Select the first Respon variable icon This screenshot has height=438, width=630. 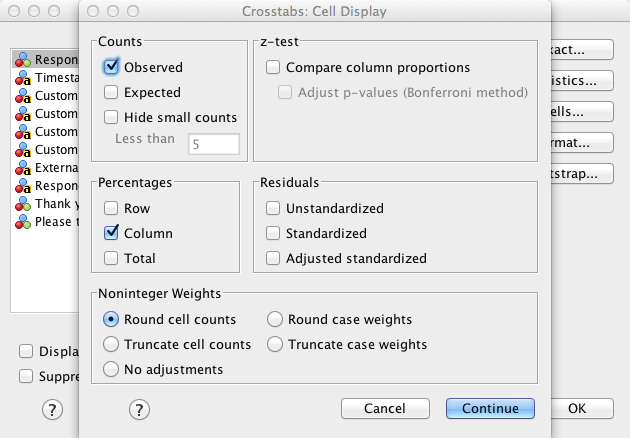click(23, 59)
